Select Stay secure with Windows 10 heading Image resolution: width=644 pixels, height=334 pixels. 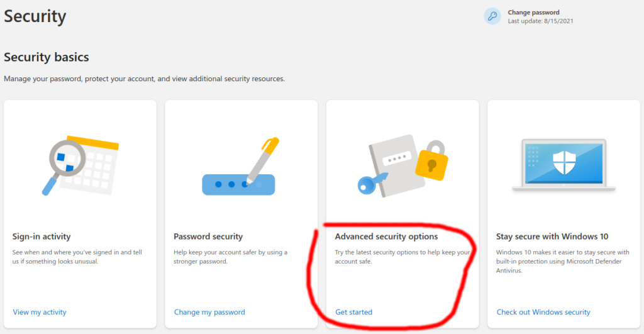tap(552, 237)
